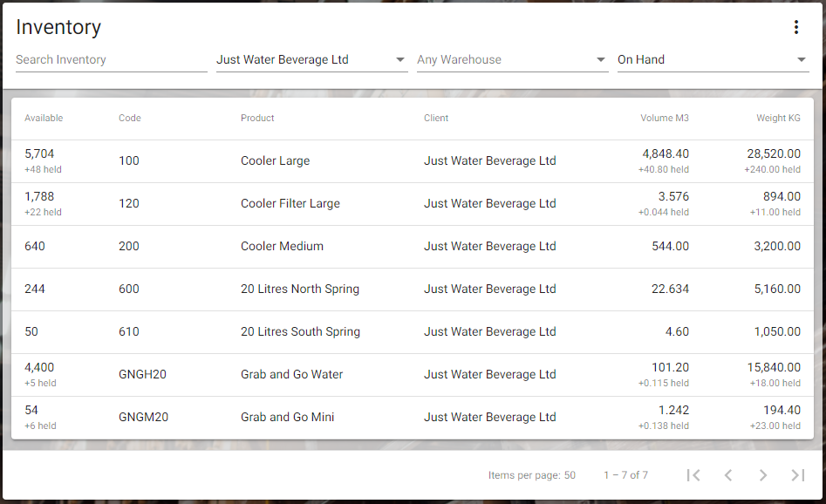
Task: Click the Inventory page heading
Action: pyautogui.click(x=58, y=27)
